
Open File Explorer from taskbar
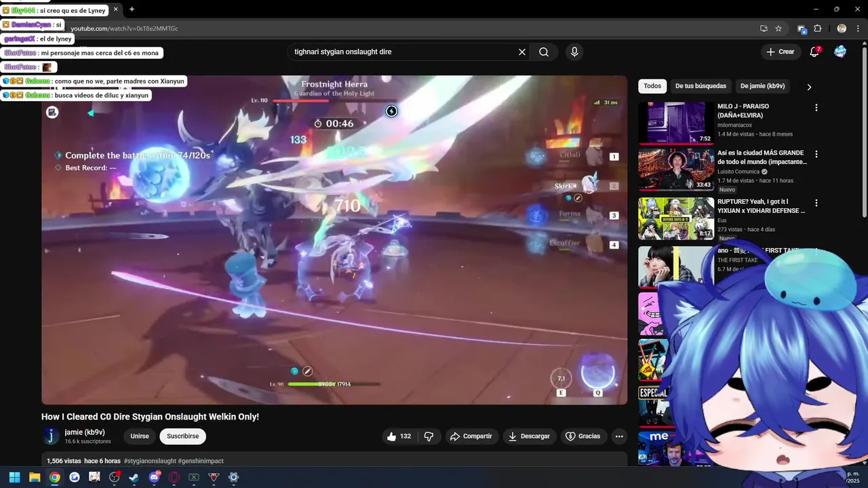(x=35, y=477)
